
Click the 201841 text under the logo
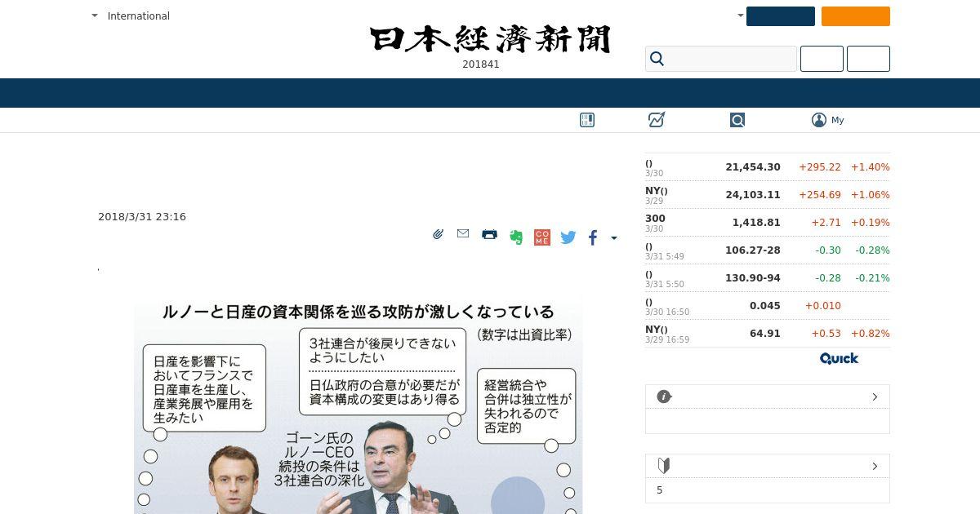tap(481, 64)
